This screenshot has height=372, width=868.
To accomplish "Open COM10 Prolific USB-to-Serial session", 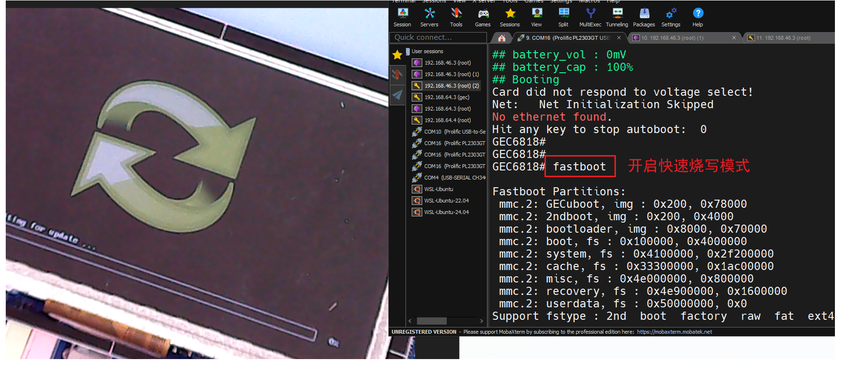I will 448,132.
